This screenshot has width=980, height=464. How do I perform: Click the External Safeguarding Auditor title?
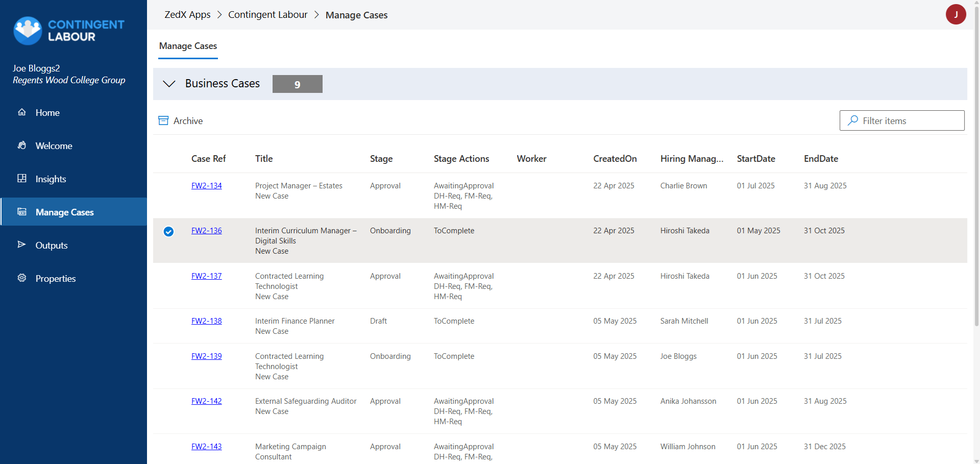pyautogui.click(x=306, y=401)
